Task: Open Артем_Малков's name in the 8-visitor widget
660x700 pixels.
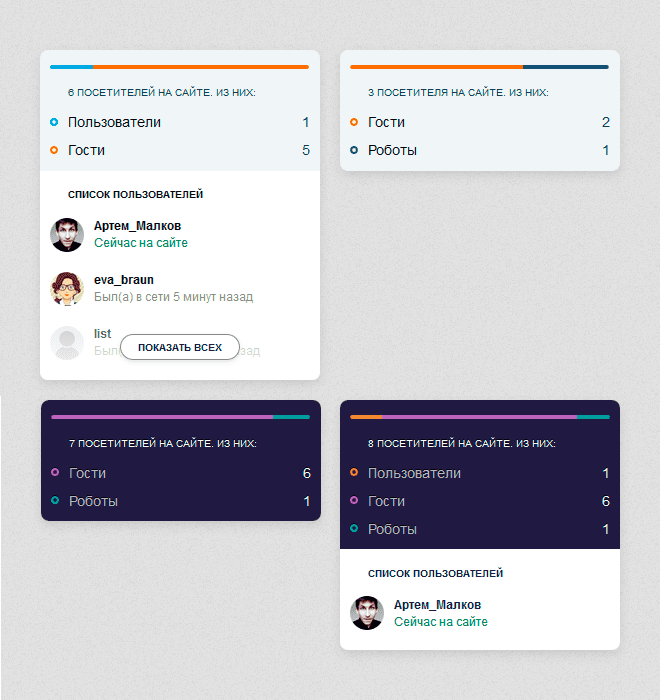Action: [437, 605]
